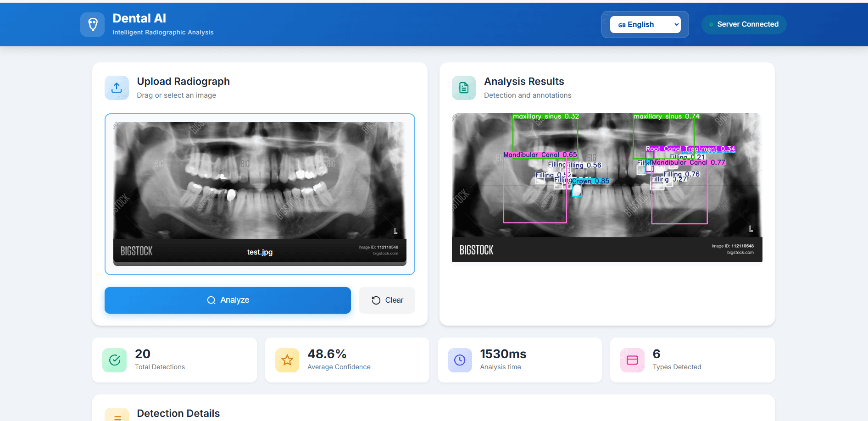Click the Clear button
Screen dimensions: 868x421
click(x=387, y=300)
